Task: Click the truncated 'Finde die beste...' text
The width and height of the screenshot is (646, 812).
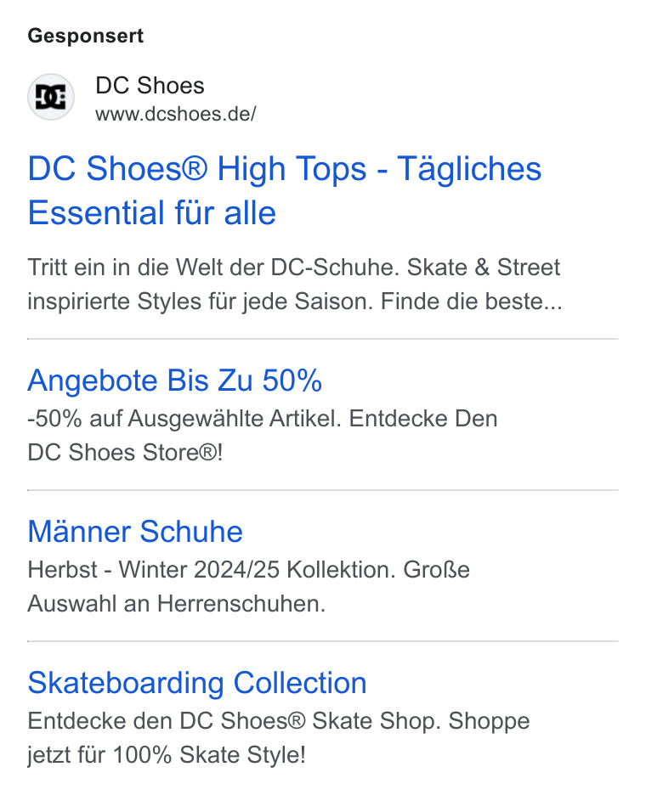Action: pos(472,302)
